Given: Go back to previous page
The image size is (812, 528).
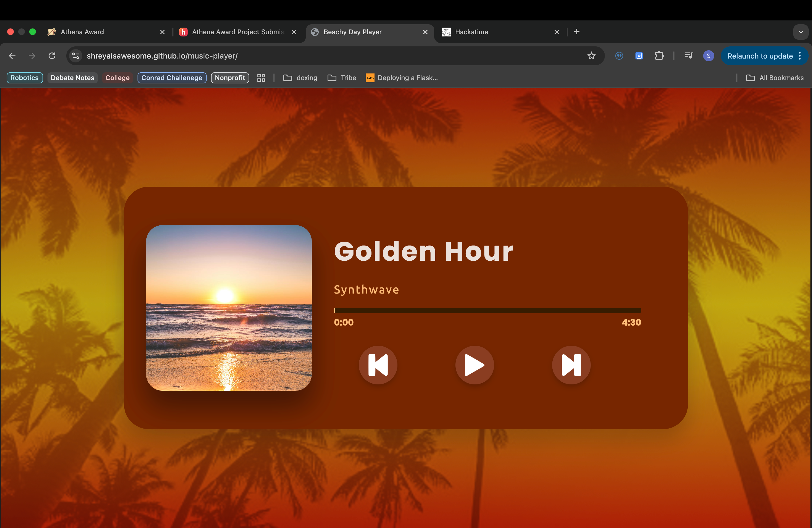Looking at the screenshot, I should (12, 56).
